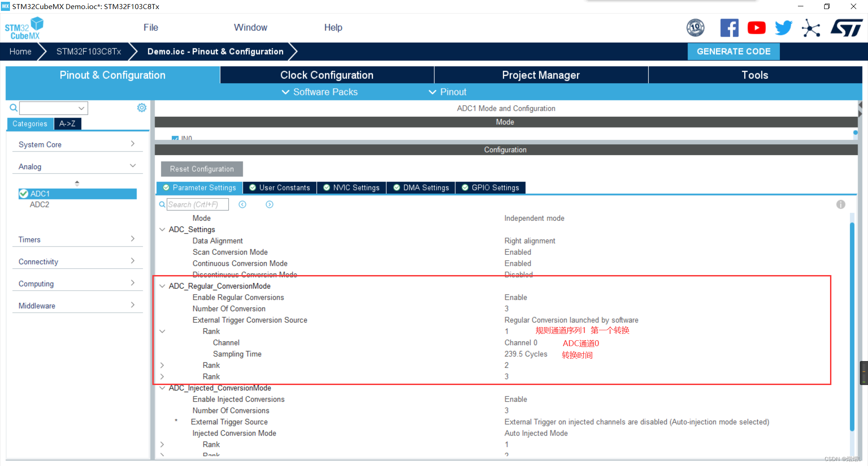Go to Home breadcrumb
The image size is (868, 466).
click(x=20, y=52)
